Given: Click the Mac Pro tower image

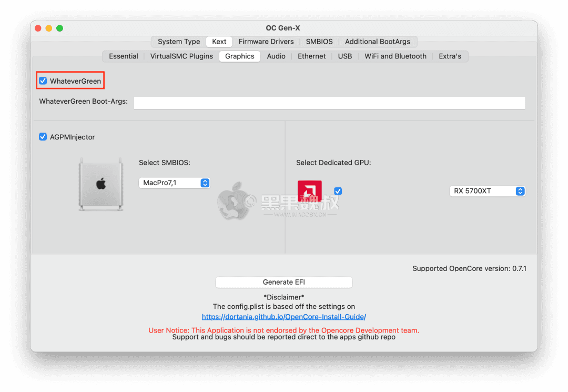Looking at the screenshot, I should [100, 184].
